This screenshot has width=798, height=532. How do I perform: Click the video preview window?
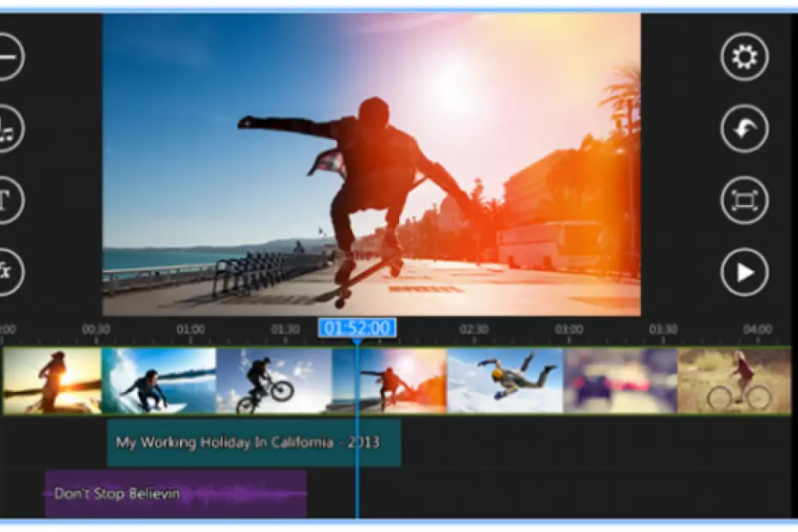[372, 165]
